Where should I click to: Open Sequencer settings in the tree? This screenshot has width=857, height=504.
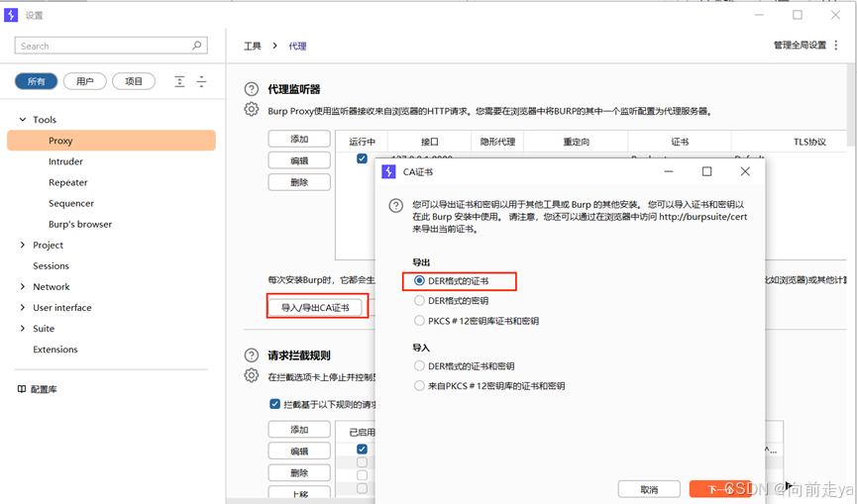71,203
